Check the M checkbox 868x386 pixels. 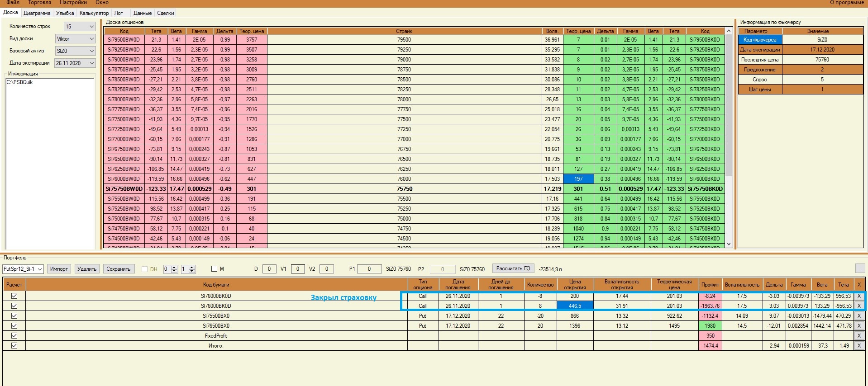click(x=215, y=269)
